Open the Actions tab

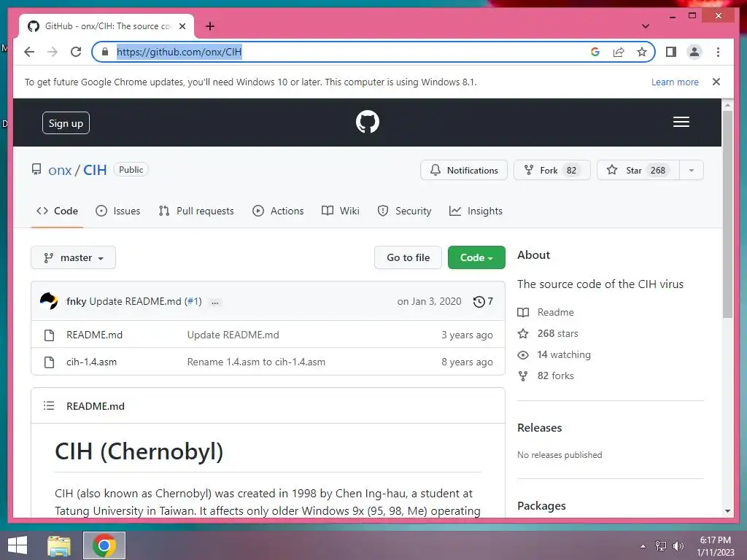point(278,211)
